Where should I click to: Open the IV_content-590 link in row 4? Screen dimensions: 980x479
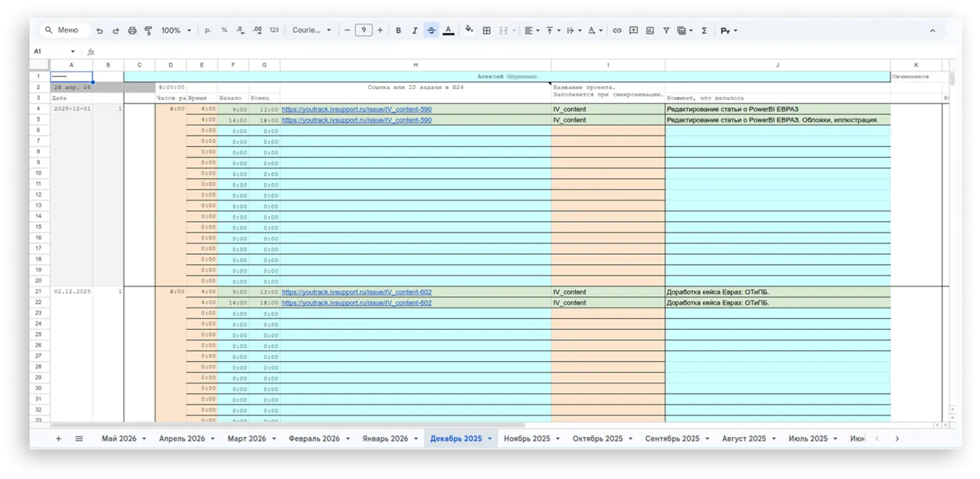(357, 109)
